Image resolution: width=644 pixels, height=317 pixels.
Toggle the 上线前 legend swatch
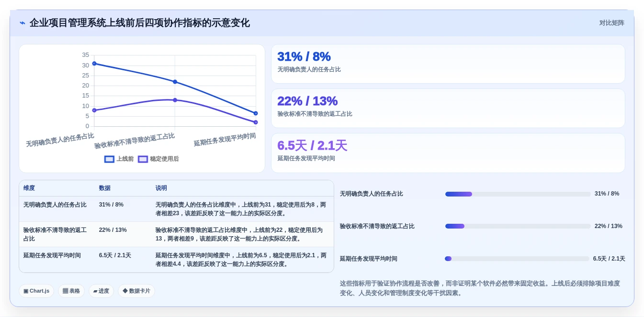109,159
